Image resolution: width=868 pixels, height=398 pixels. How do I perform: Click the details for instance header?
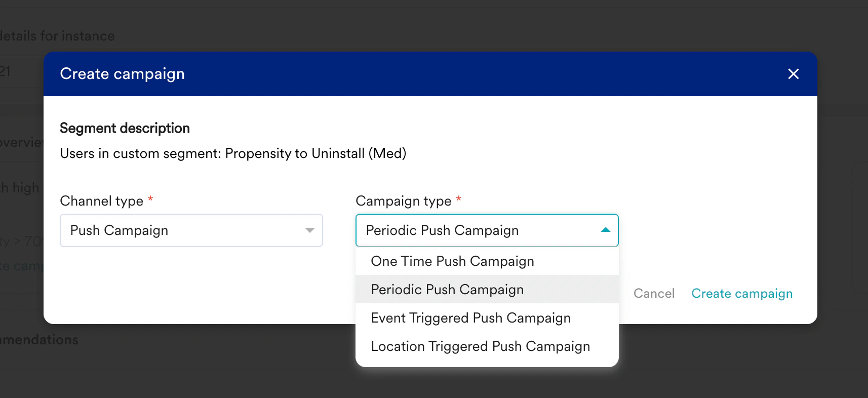coord(58,35)
